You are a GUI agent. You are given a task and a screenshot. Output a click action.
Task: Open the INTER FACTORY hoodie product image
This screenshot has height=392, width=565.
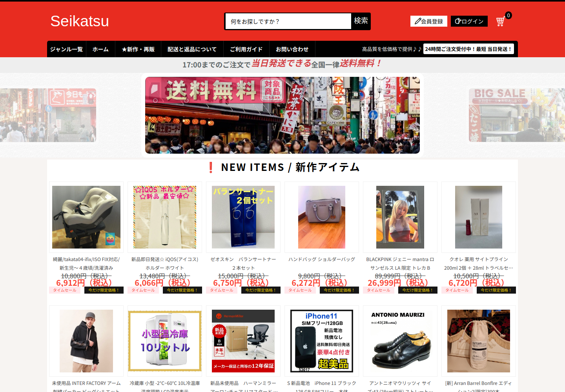tap(86, 341)
